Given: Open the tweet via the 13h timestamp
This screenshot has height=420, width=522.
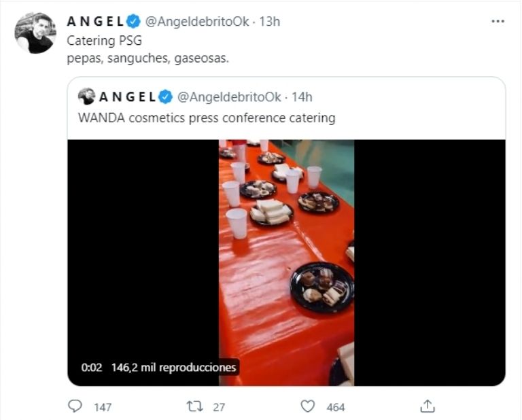Looking at the screenshot, I should pos(270,22).
